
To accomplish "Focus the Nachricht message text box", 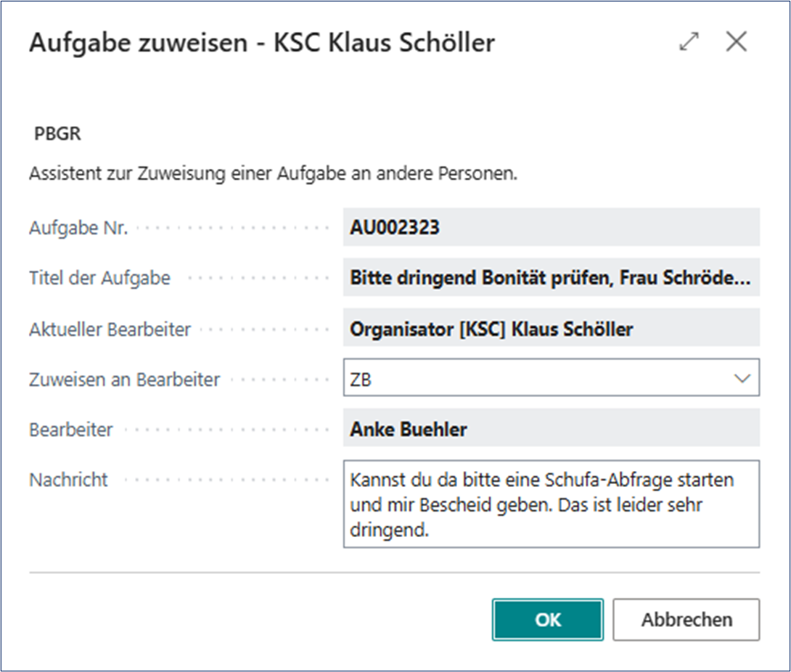I will [x=551, y=503].
